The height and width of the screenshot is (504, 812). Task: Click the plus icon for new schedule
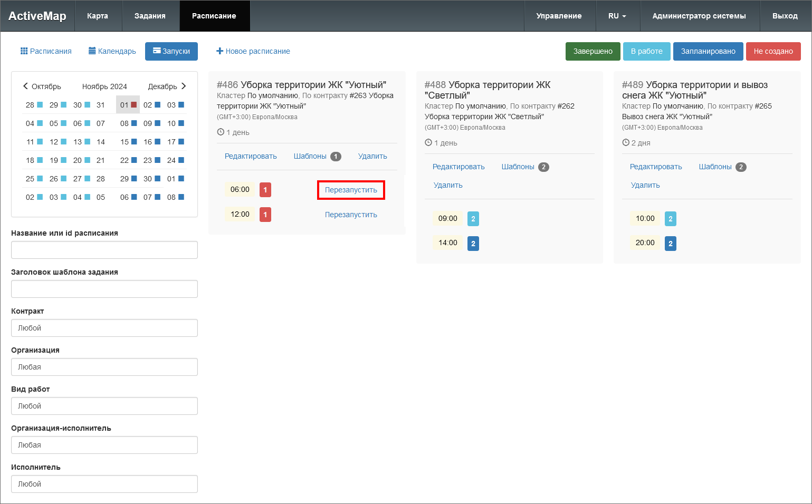point(220,51)
